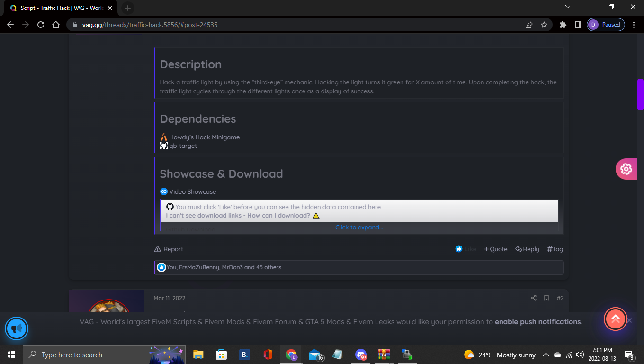Share post #2 via share icon
This screenshot has width=644, height=364.
point(534,298)
